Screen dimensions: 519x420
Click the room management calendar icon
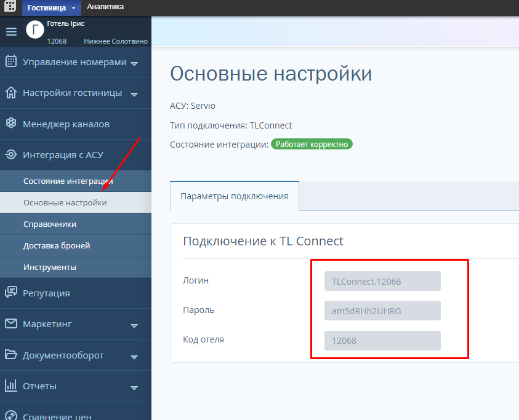(x=10, y=61)
